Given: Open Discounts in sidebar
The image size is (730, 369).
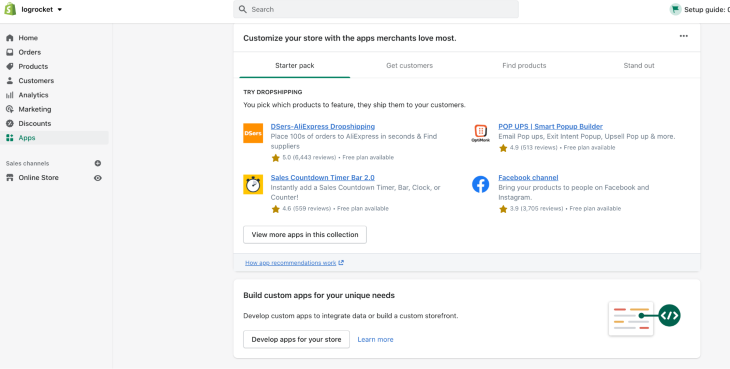Looking at the screenshot, I should point(35,123).
